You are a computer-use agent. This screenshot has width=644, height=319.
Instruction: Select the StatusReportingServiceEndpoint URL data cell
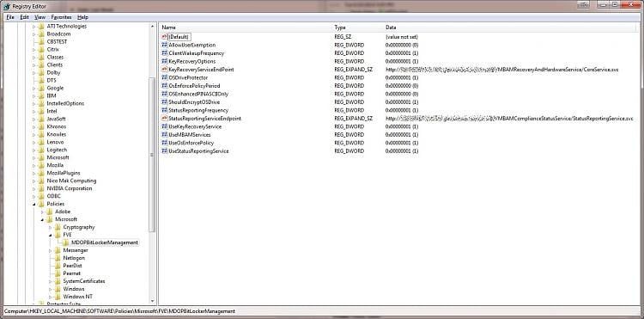point(509,119)
